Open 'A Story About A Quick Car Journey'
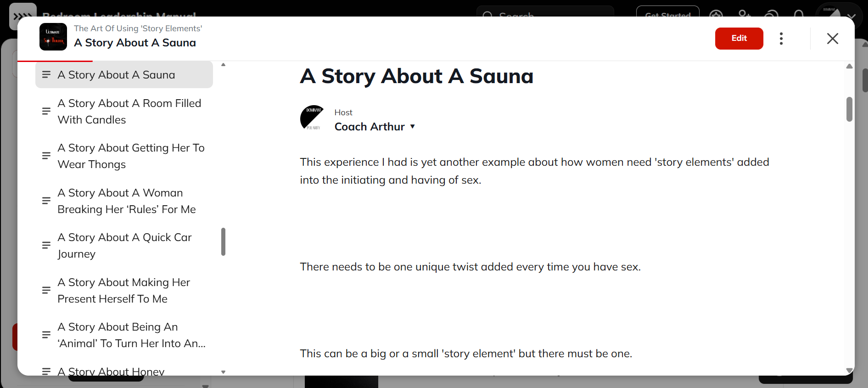Screen dimensions: 868x388 click(124, 246)
